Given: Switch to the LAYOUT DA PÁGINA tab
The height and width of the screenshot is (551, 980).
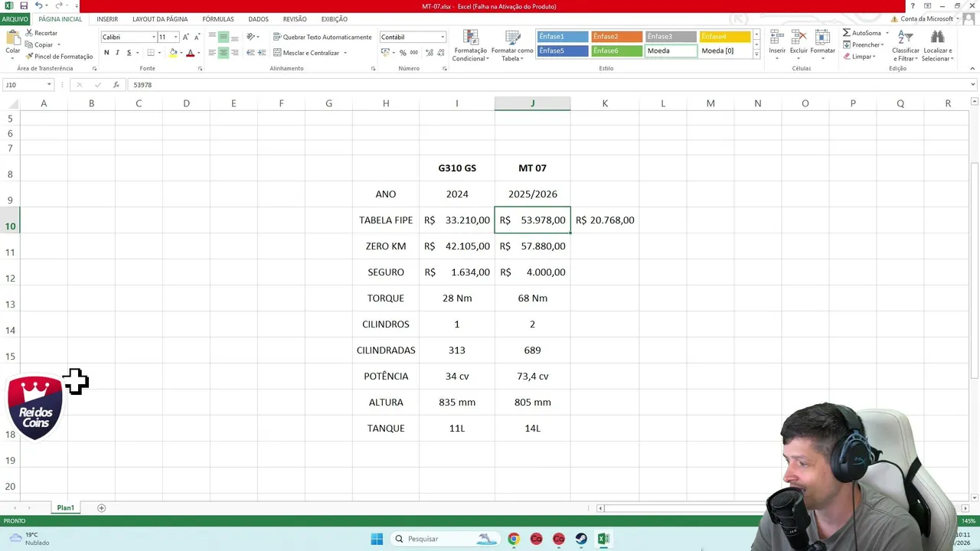Looking at the screenshot, I should click(160, 19).
